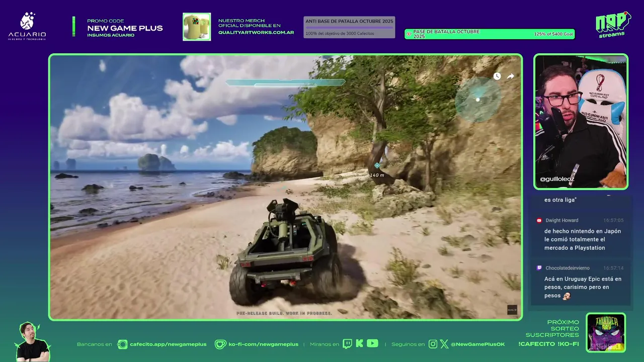Open QUALITYARTWORKS.COM.AR merch link
Screen dimensions: 644x362
(256, 33)
